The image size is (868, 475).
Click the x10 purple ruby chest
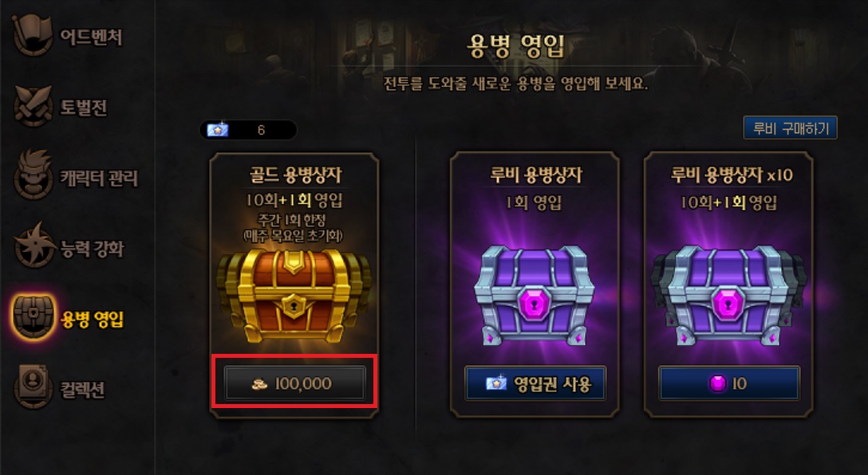click(x=728, y=297)
